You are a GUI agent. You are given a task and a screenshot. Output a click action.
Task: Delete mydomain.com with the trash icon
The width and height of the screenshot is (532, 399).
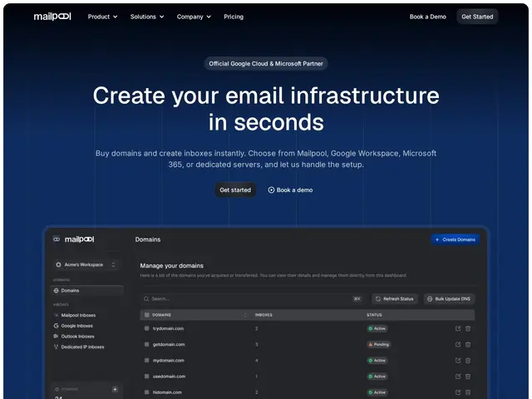(x=468, y=360)
